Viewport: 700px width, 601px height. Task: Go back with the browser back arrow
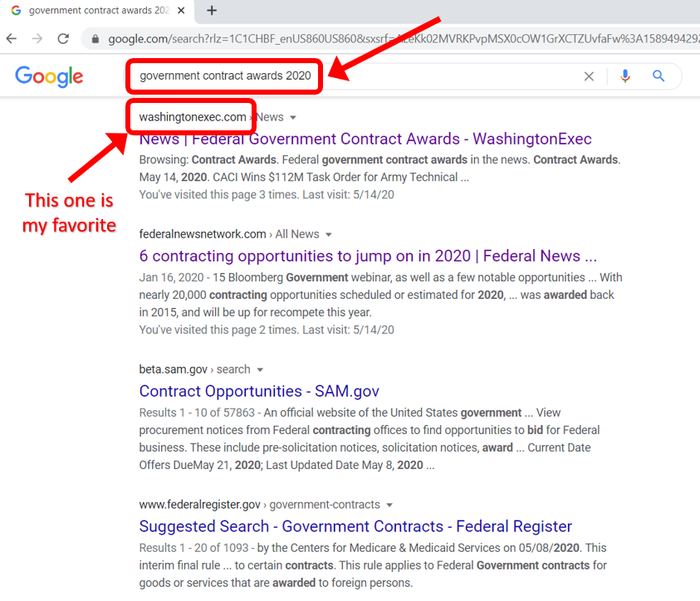(x=12, y=39)
